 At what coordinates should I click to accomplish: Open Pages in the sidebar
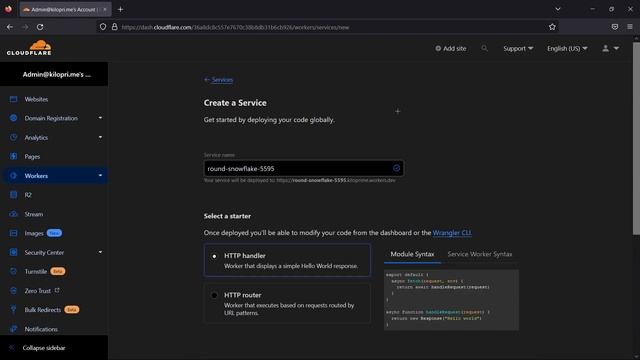tap(32, 157)
